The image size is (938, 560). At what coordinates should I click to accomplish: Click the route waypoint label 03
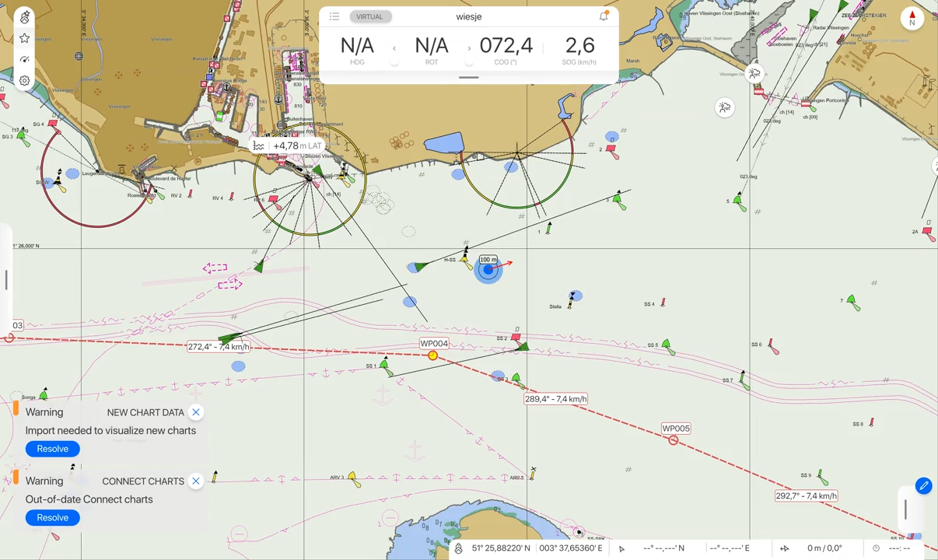click(17, 325)
